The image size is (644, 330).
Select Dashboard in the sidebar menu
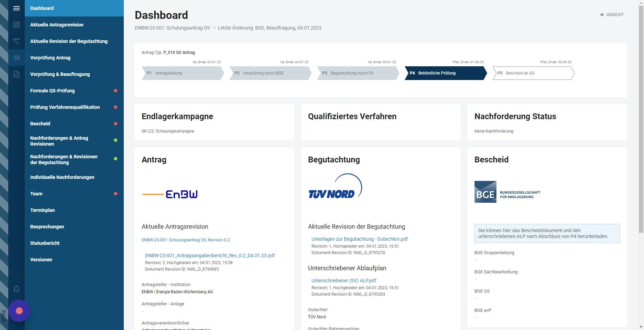(74, 8)
